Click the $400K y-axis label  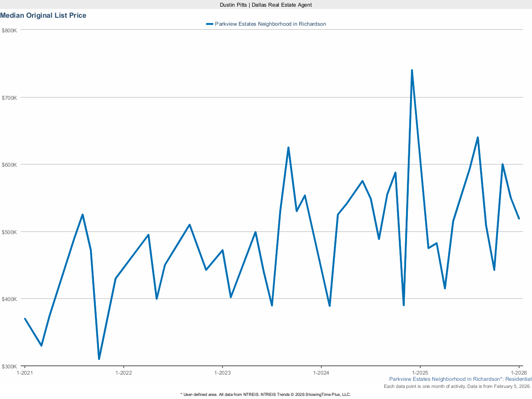tap(9, 299)
